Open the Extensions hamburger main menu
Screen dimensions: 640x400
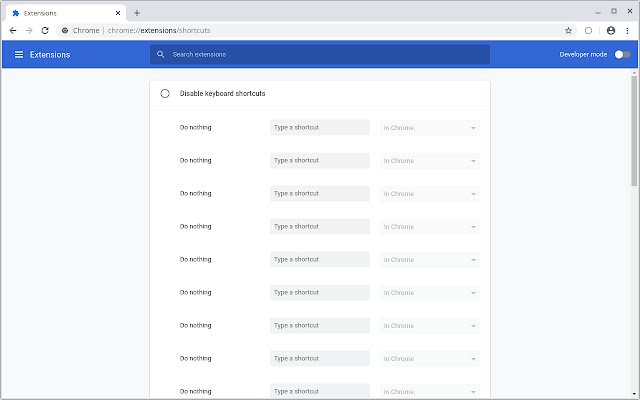tap(19, 54)
